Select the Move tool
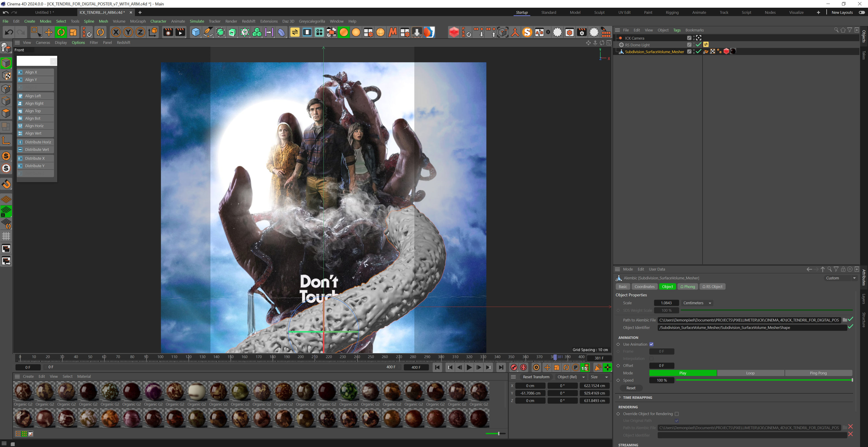Image resolution: width=868 pixels, height=447 pixels. (x=49, y=32)
